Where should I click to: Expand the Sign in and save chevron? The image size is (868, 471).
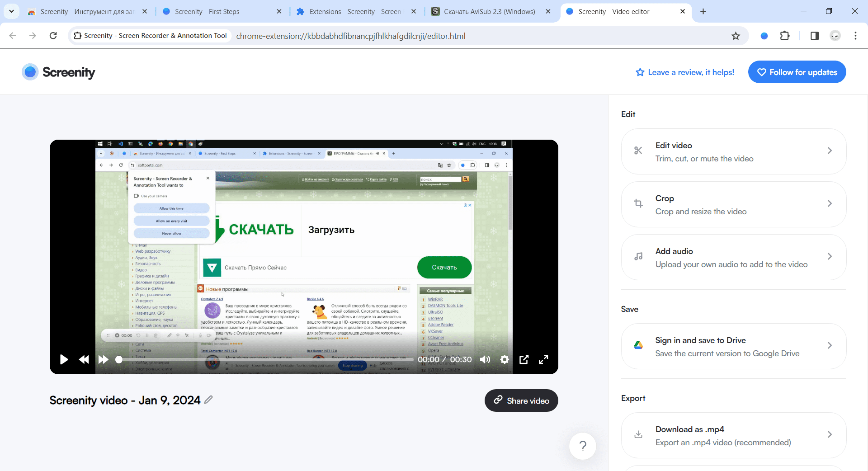point(830,345)
